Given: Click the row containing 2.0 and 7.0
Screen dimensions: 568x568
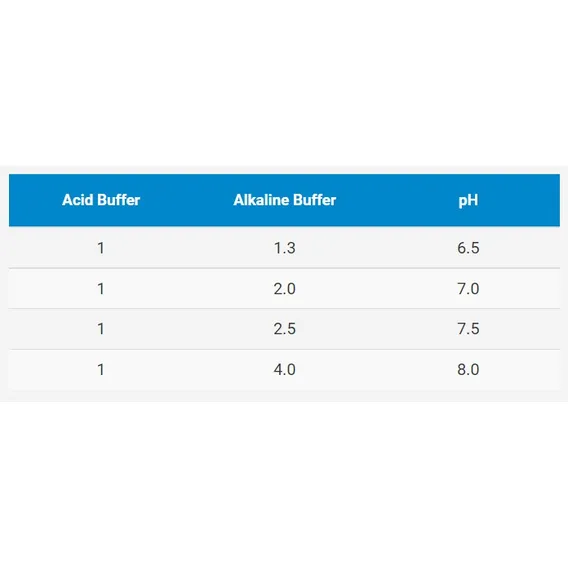Looking at the screenshot, I should tap(284, 289).
